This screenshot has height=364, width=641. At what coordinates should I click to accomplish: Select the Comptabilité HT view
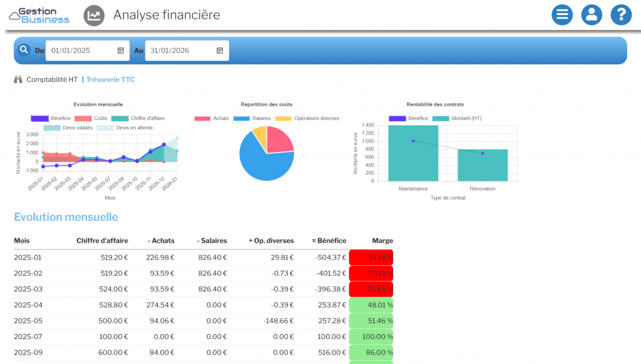click(x=52, y=79)
